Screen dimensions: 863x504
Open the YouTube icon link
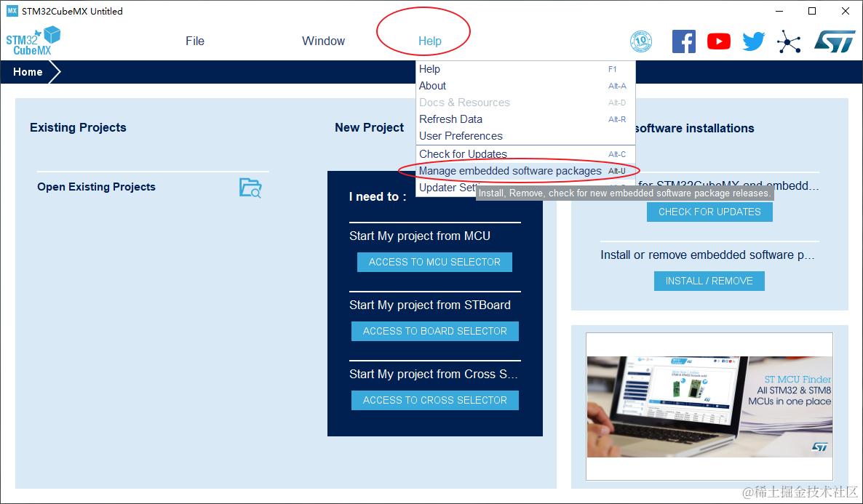click(719, 41)
